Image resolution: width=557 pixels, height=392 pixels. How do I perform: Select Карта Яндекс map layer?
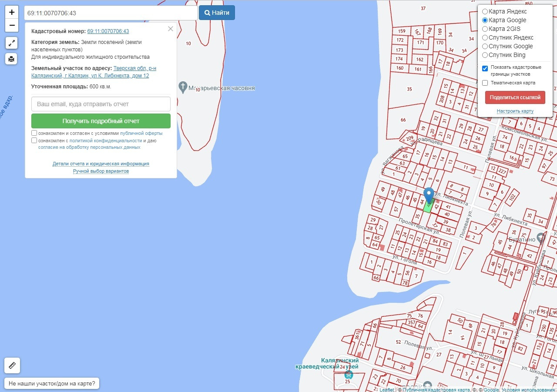(485, 12)
